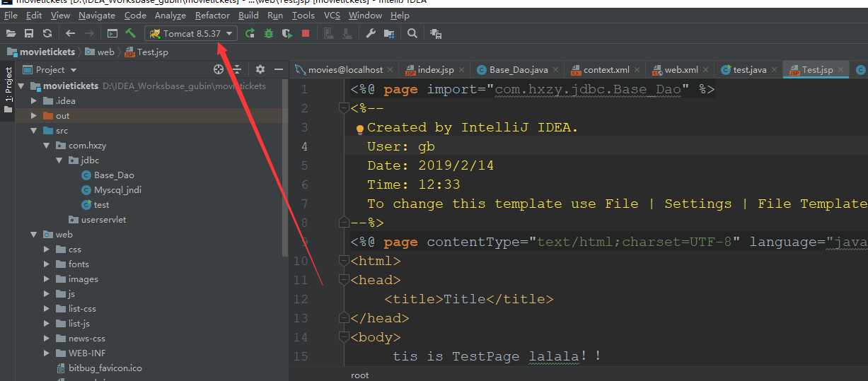Open Project Structure folder icon
This screenshot has width=868, height=381.
coord(389,33)
